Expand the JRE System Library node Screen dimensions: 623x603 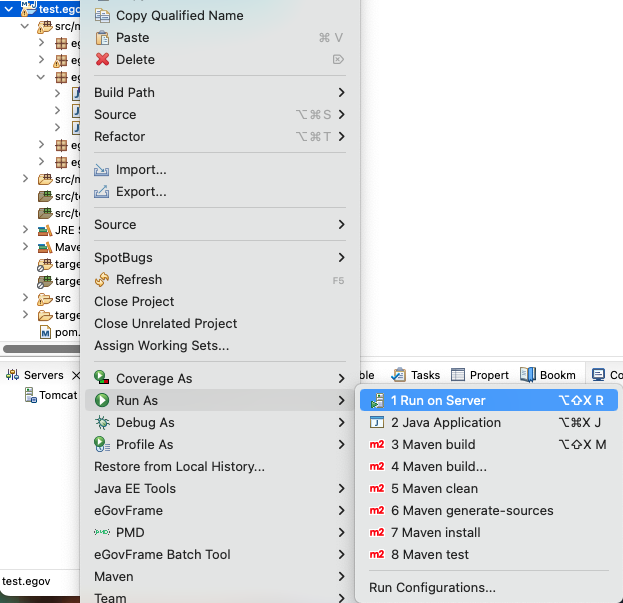point(25,230)
